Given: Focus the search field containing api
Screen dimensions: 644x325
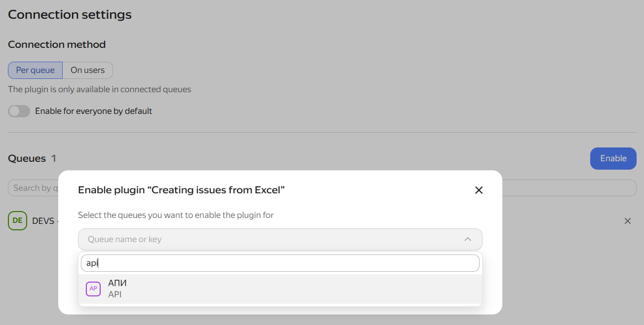Looking at the screenshot, I should [x=280, y=263].
